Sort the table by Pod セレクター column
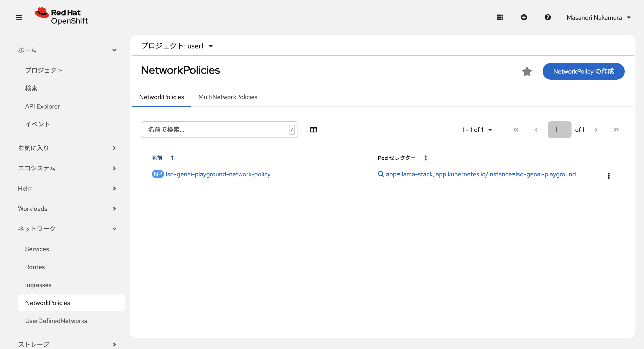 pyautogui.click(x=396, y=158)
